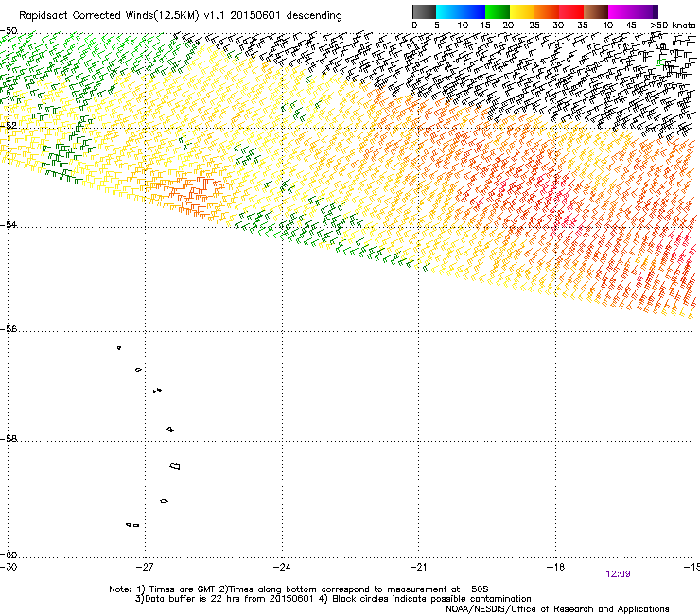Screen dimensions: 700x615
Task: Click the '-24' longitude axis label
Action: [x=282, y=567]
